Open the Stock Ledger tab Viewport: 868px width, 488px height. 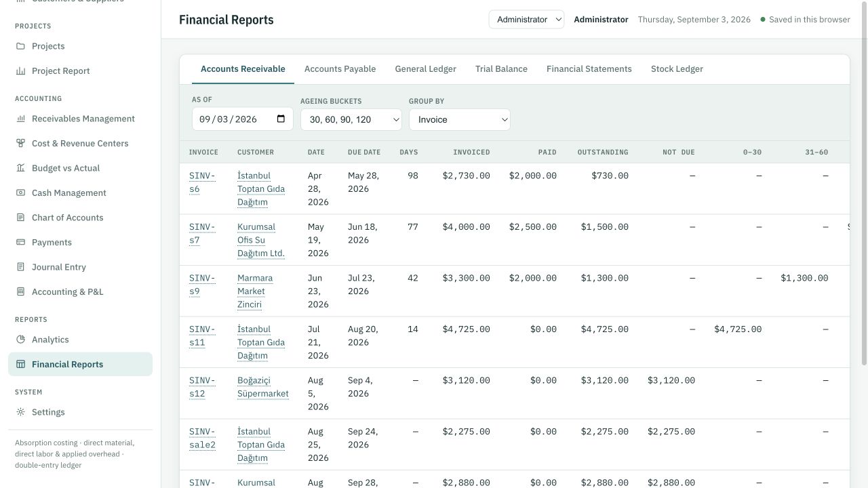coord(677,69)
